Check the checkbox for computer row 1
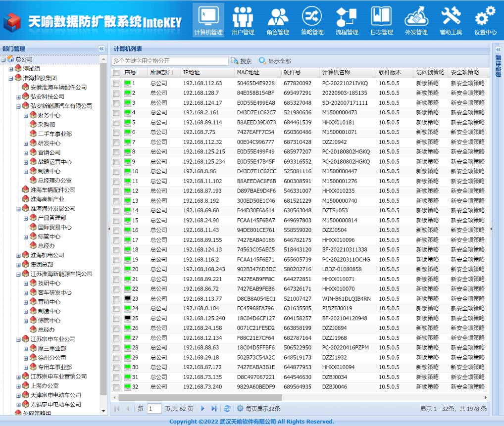The width and height of the screenshot is (504, 426). [x=116, y=83]
